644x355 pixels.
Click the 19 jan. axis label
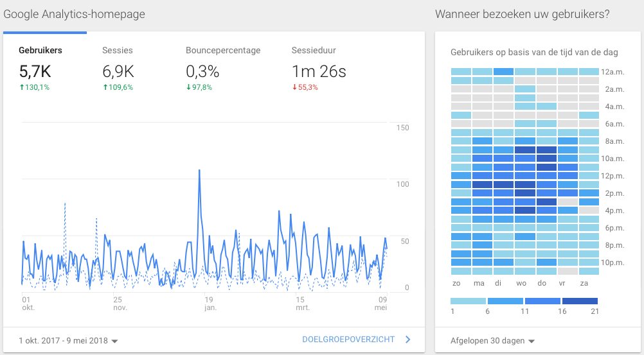210,303
